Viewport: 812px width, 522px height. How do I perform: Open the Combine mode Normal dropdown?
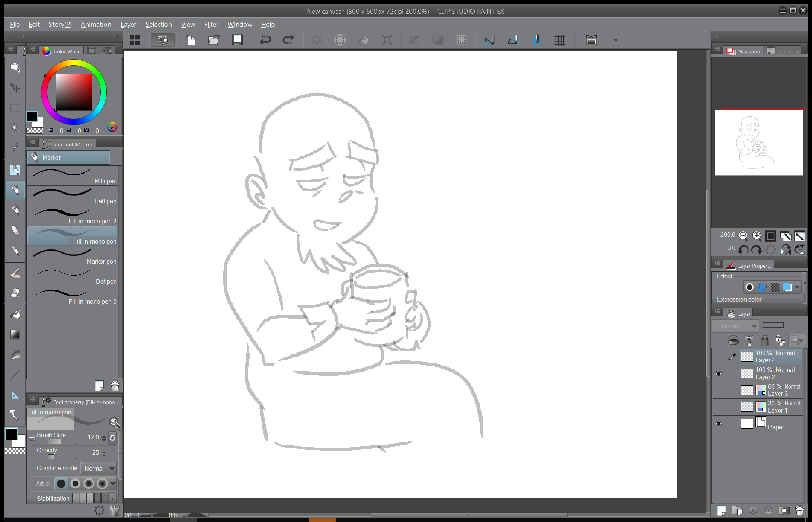pyautogui.click(x=99, y=468)
